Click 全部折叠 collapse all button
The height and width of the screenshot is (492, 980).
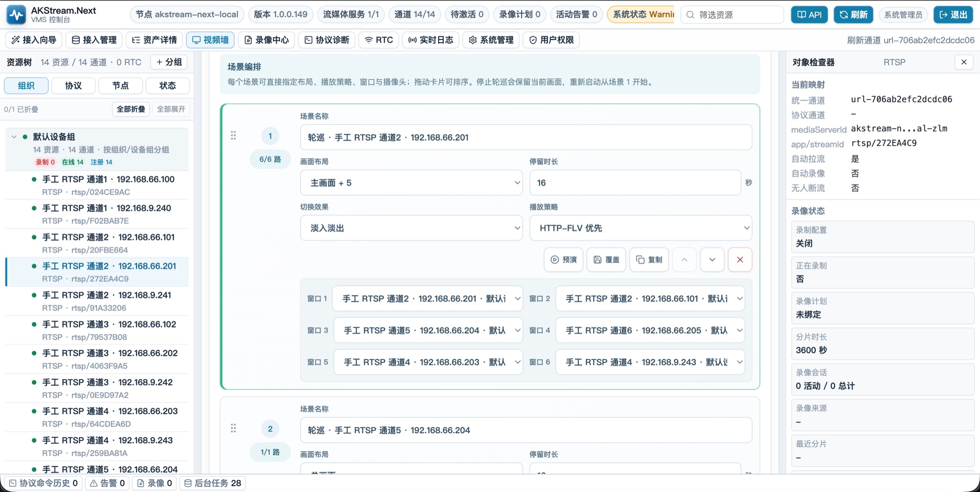click(131, 109)
